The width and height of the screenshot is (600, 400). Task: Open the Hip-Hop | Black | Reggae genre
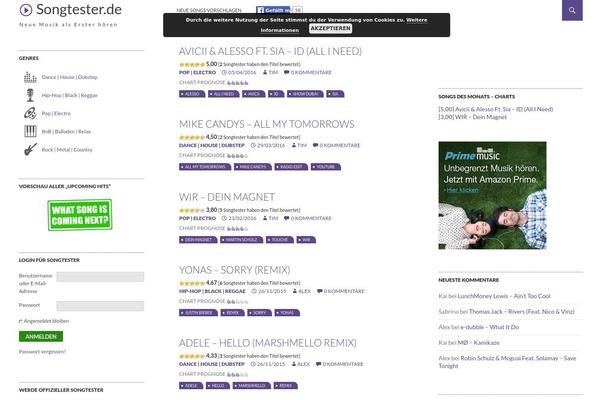point(70,95)
